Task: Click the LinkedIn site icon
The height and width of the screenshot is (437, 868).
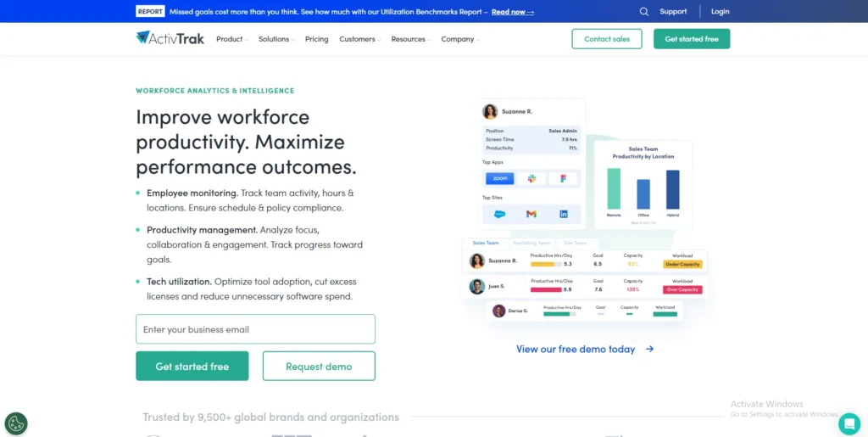Action: [564, 214]
